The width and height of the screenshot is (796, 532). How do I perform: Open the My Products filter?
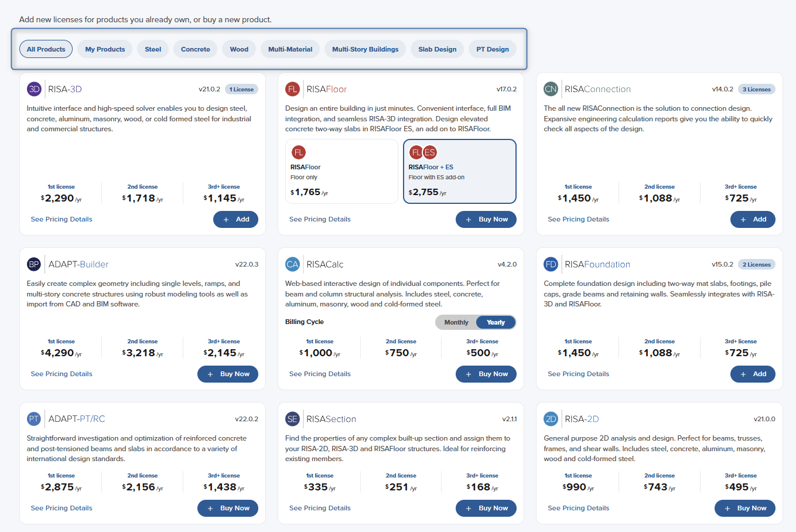point(105,49)
